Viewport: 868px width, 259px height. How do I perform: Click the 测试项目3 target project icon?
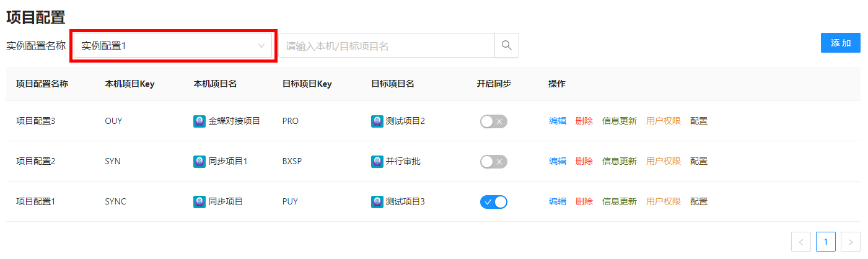377,202
